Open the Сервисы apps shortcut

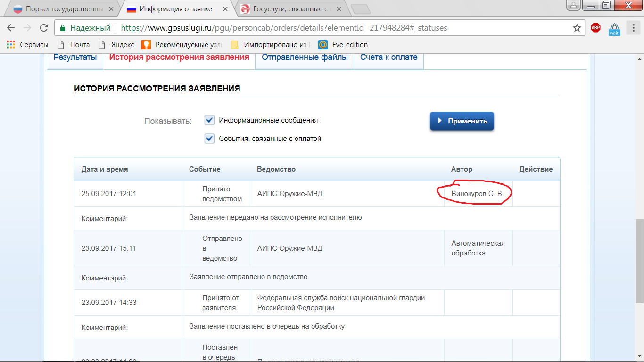pos(28,45)
